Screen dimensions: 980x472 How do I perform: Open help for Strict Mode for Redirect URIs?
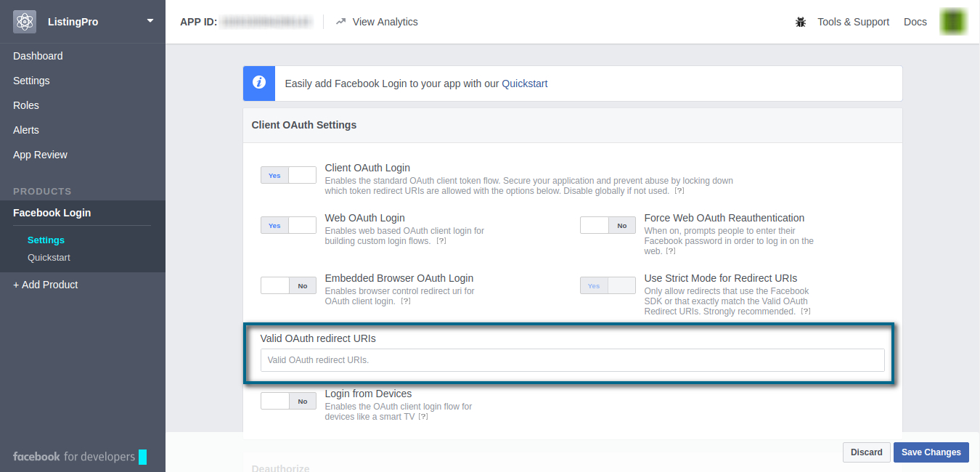pyautogui.click(x=805, y=312)
